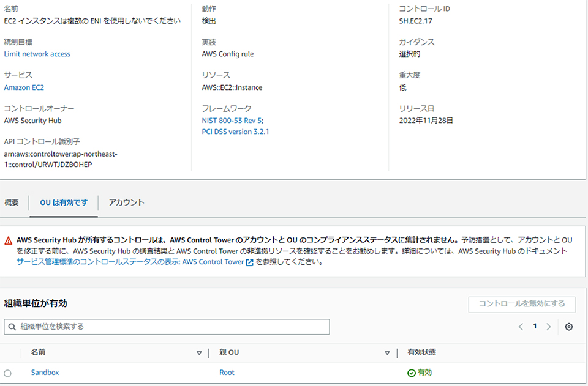The width and height of the screenshot is (588, 386).
Task: Switch to the 概要 tab
Action: (x=12, y=202)
